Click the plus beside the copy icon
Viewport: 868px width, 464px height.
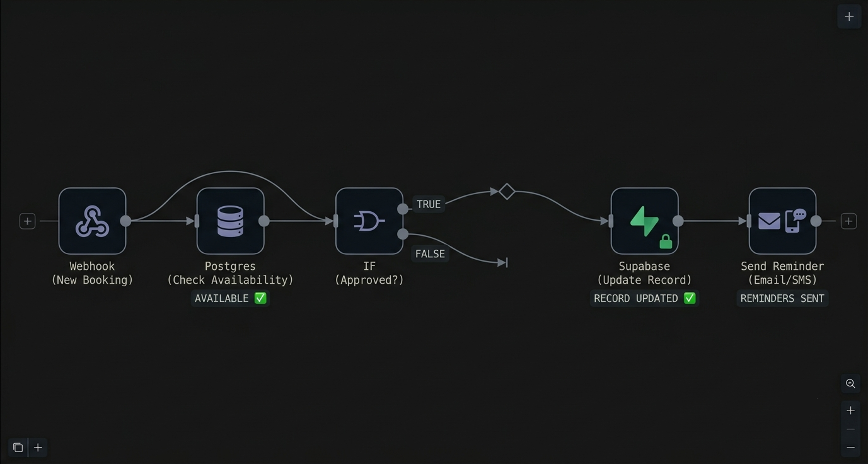[38, 448]
